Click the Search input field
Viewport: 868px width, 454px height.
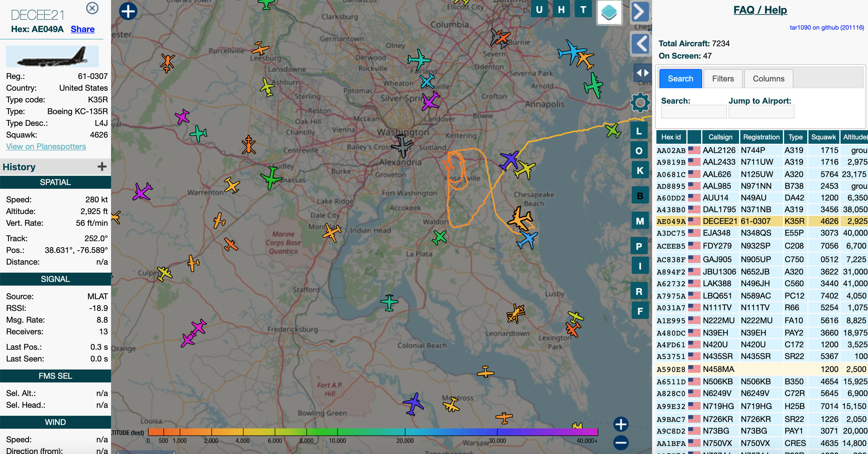pyautogui.click(x=693, y=111)
